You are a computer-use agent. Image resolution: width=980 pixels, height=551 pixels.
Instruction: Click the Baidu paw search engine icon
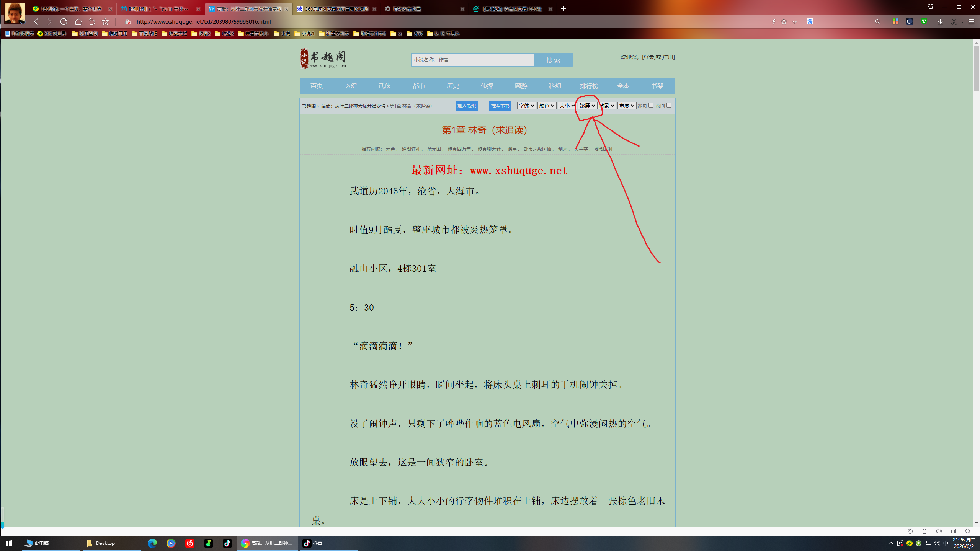coord(810,22)
